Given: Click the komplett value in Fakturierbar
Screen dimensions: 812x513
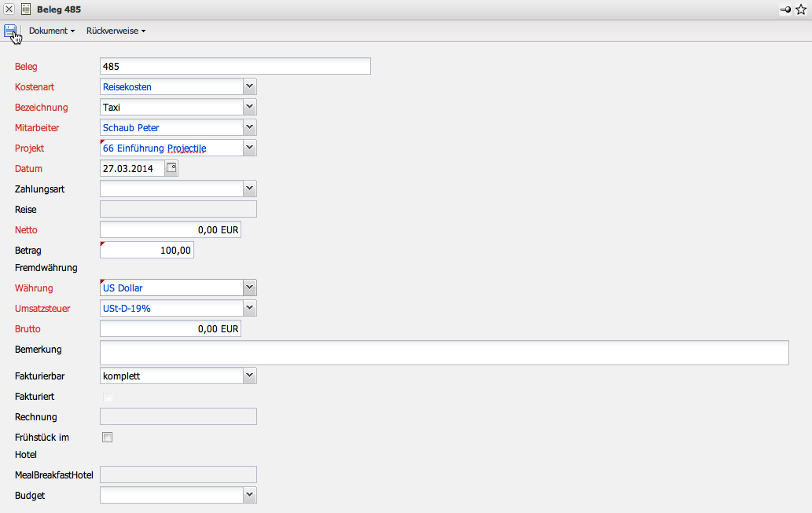Looking at the screenshot, I should coord(122,376).
